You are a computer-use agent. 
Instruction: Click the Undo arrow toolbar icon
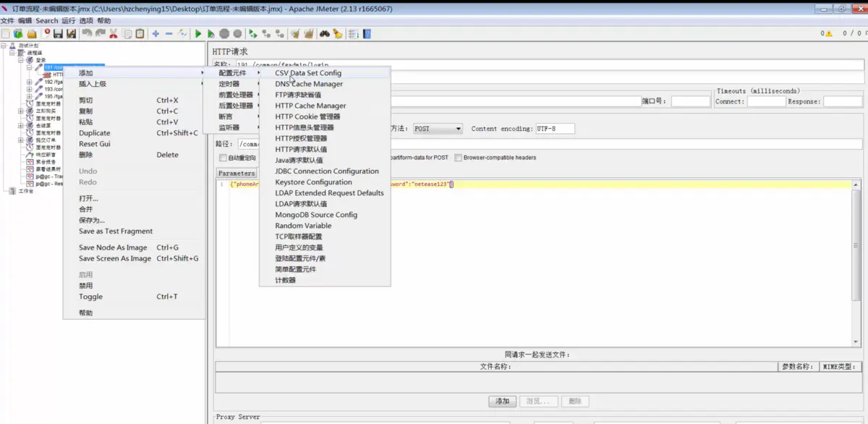pyautogui.click(x=87, y=33)
